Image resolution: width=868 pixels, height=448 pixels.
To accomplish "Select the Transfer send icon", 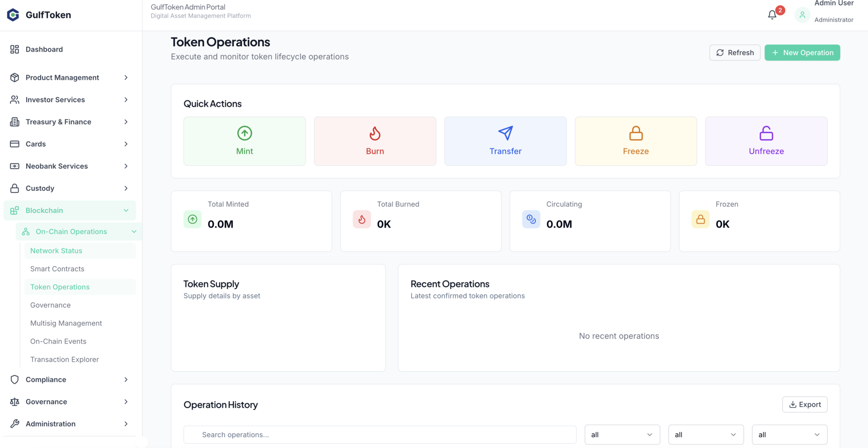I will pos(505,133).
